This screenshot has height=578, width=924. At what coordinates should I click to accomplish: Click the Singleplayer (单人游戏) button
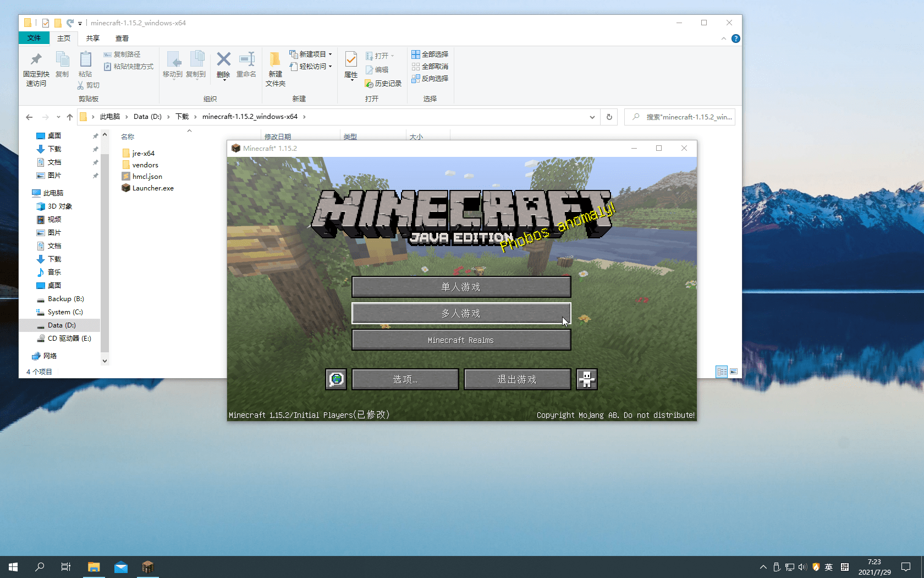tap(461, 287)
